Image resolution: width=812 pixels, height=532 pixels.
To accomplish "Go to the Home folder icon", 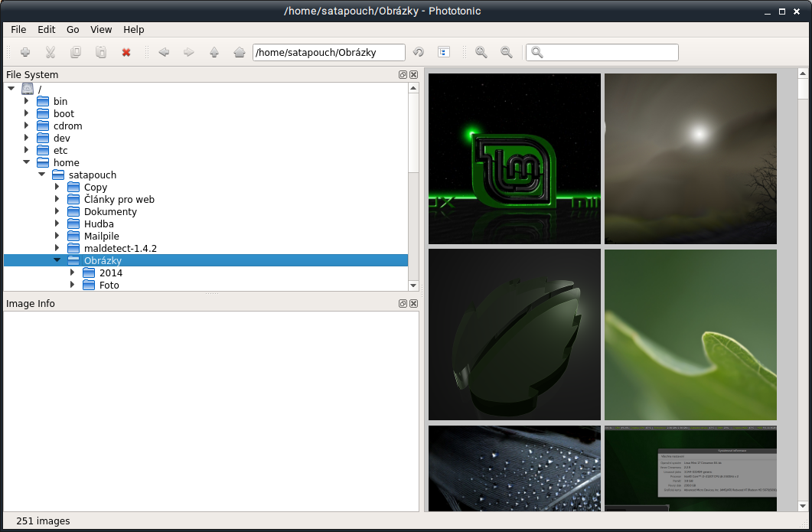I will tap(240, 52).
